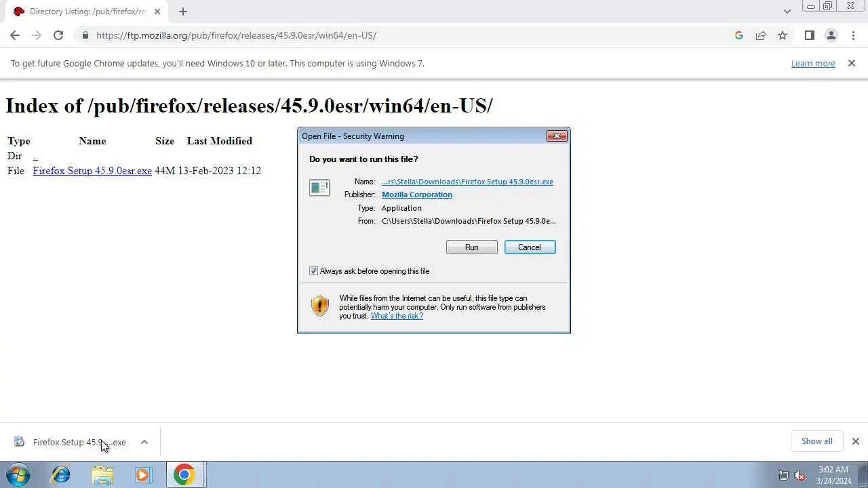Click the security shield icon

[319, 306]
